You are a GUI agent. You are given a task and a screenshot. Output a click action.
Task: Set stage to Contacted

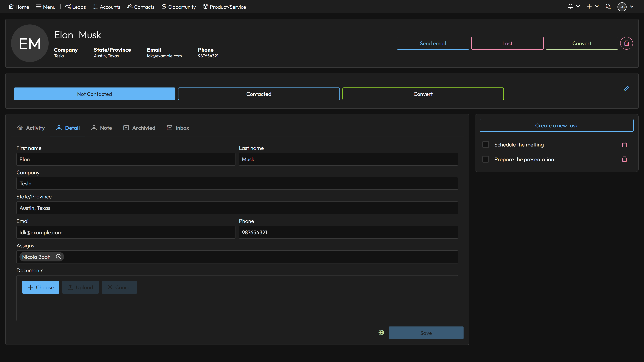(259, 94)
